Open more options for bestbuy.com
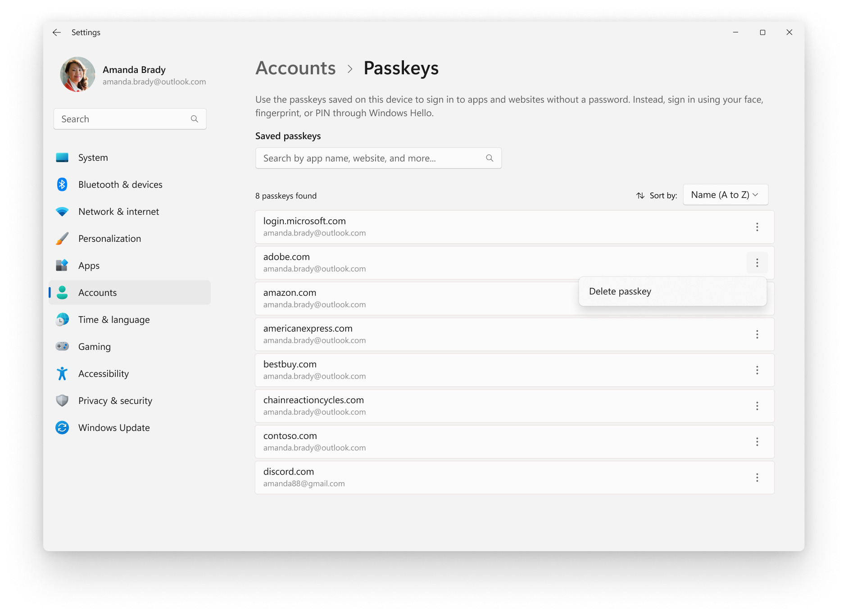This screenshot has width=848, height=616. click(757, 370)
